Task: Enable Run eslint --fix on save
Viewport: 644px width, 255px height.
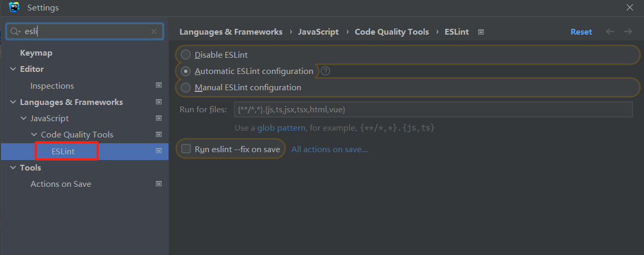Action: pos(186,149)
